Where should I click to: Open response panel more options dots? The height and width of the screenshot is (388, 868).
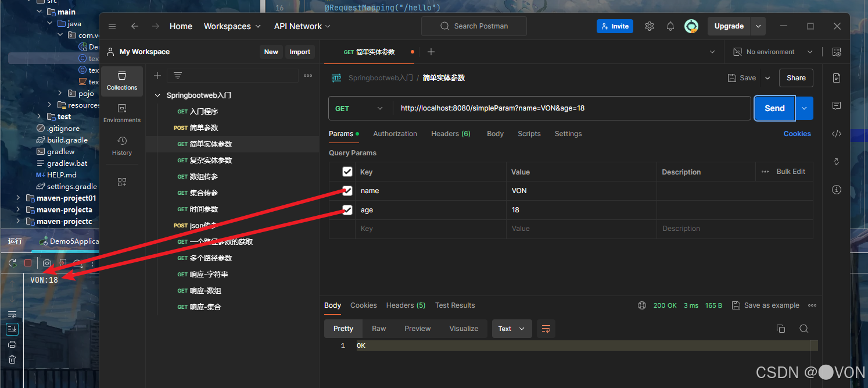[x=812, y=305]
